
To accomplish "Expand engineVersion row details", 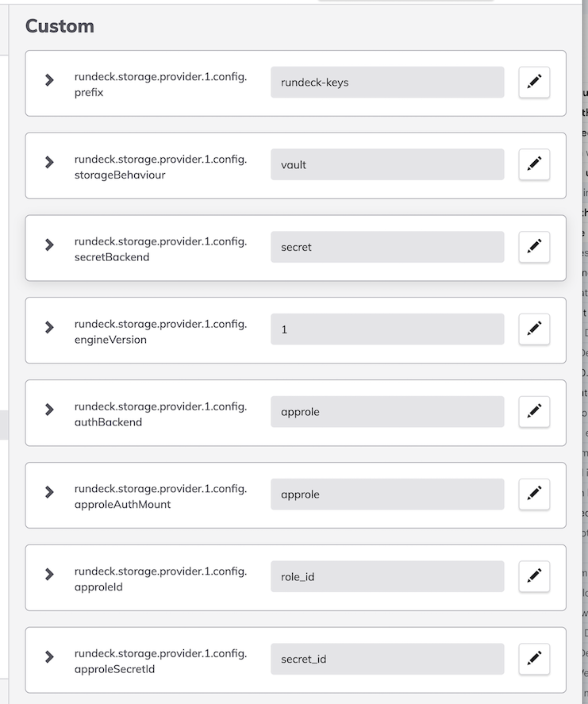I will pos(49,327).
